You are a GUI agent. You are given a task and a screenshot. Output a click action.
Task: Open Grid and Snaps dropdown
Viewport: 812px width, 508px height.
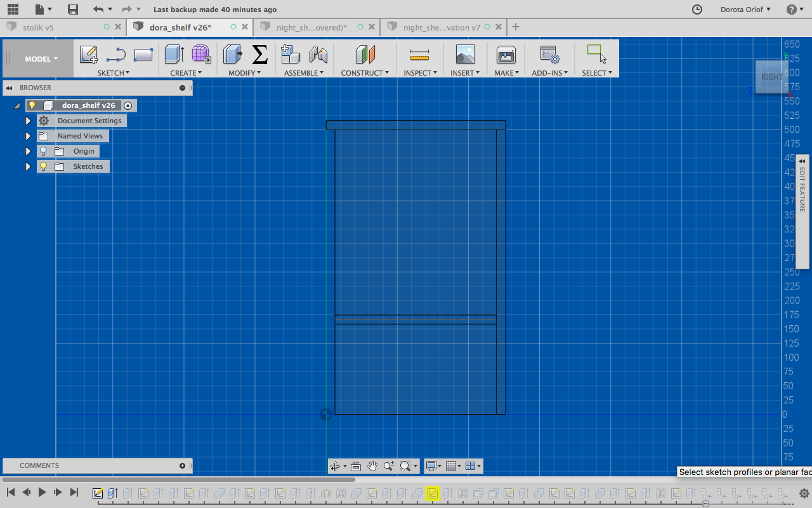tap(454, 466)
